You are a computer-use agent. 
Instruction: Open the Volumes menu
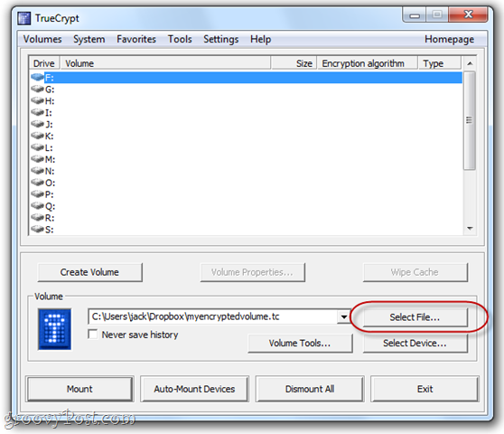42,39
